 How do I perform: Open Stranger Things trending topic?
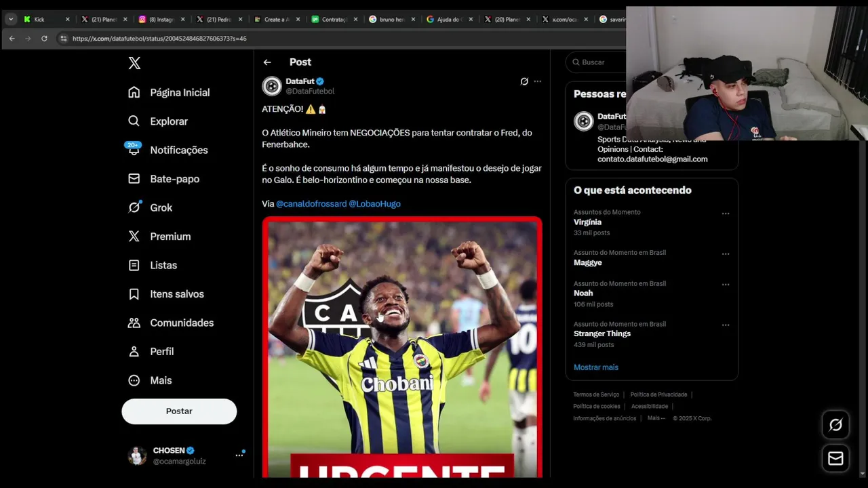(x=602, y=333)
